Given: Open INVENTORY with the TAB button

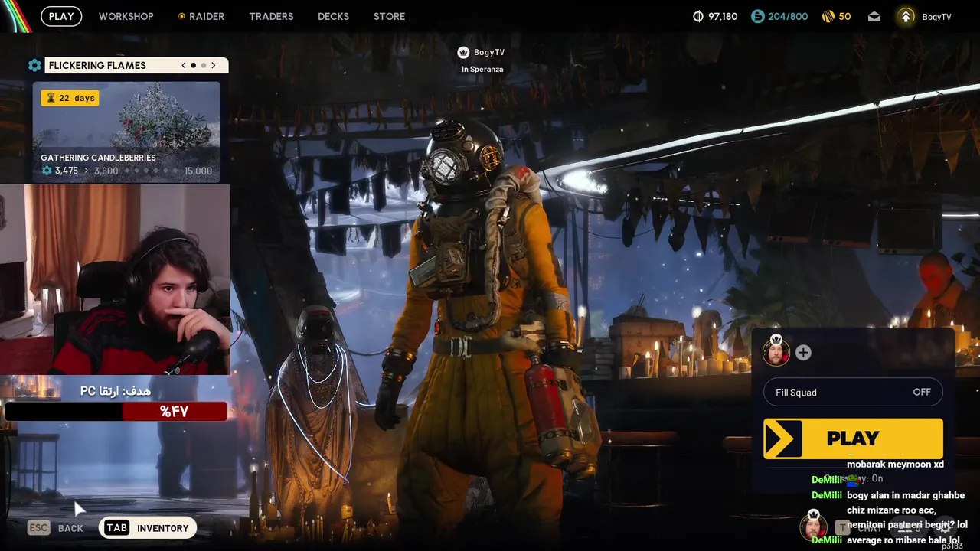Looking at the screenshot, I should (148, 528).
